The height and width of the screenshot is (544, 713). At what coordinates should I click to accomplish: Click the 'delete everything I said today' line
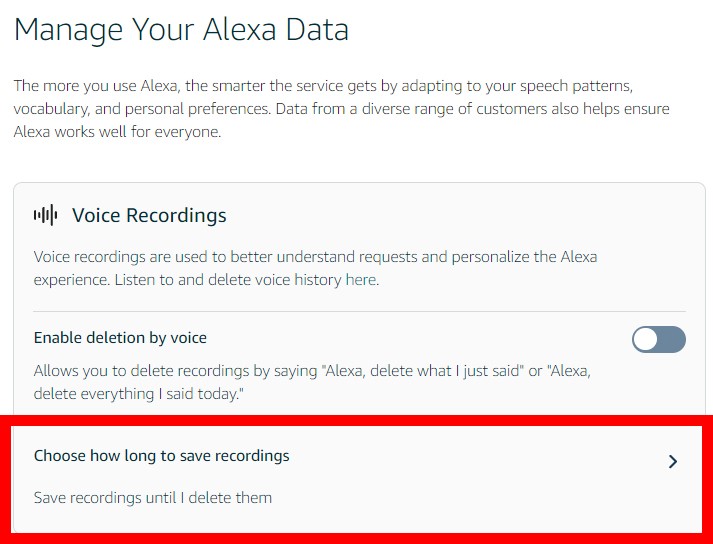138,394
